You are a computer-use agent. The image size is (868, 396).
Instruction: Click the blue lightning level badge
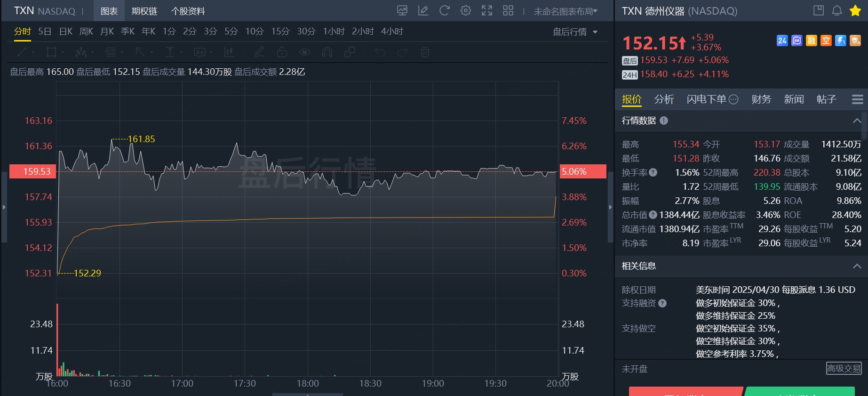(x=841, y=40)
